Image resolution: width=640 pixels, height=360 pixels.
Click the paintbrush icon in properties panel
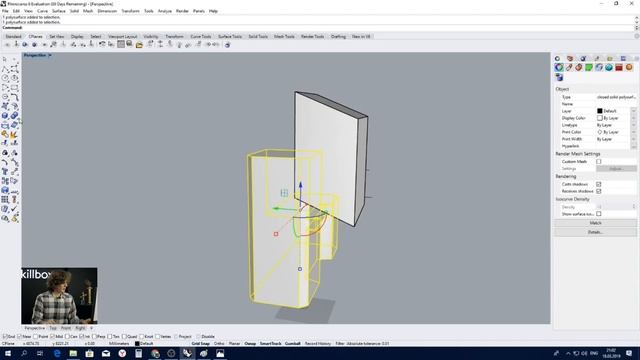pyautogui.click(x=569, y=67)
